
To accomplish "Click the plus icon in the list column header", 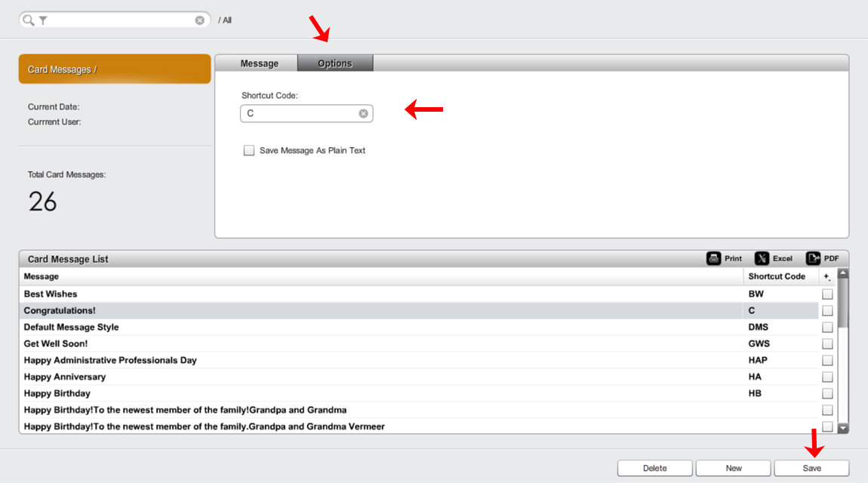I will pos(827,277).
